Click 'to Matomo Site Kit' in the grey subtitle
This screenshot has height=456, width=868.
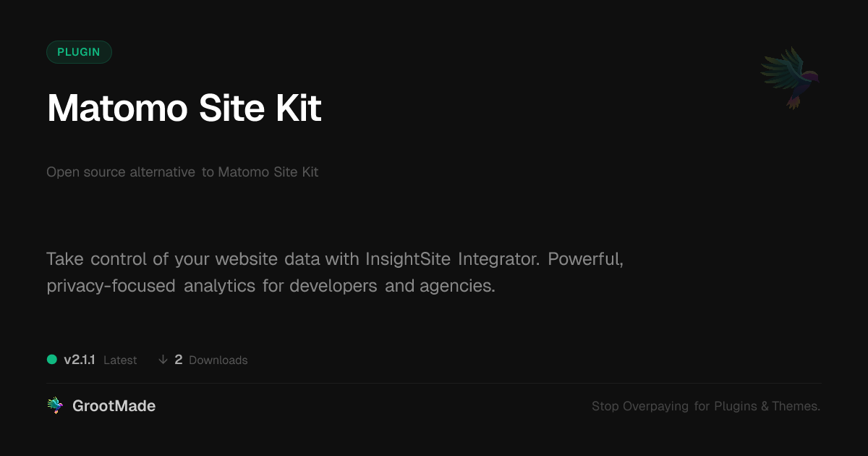click(260, 172)
